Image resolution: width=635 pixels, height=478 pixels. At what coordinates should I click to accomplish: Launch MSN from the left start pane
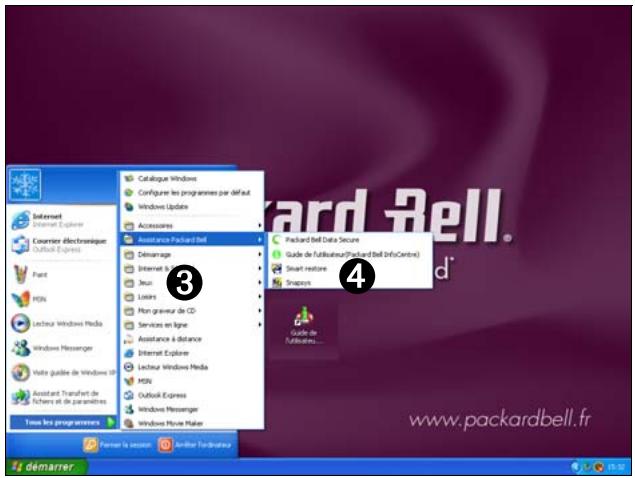tap(61, 299)
